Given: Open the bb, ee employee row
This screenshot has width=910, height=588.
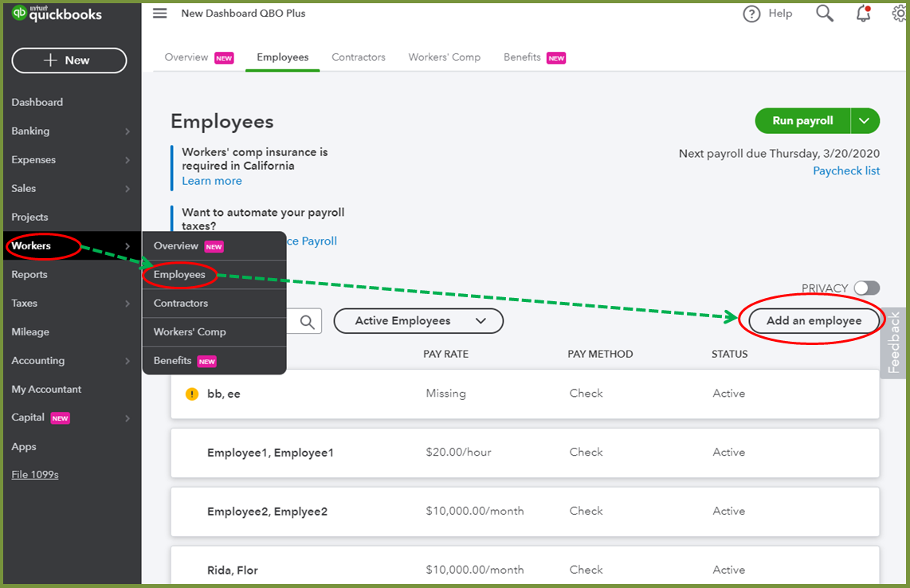Looking at the screenshot, I should (x=524, y=394).
